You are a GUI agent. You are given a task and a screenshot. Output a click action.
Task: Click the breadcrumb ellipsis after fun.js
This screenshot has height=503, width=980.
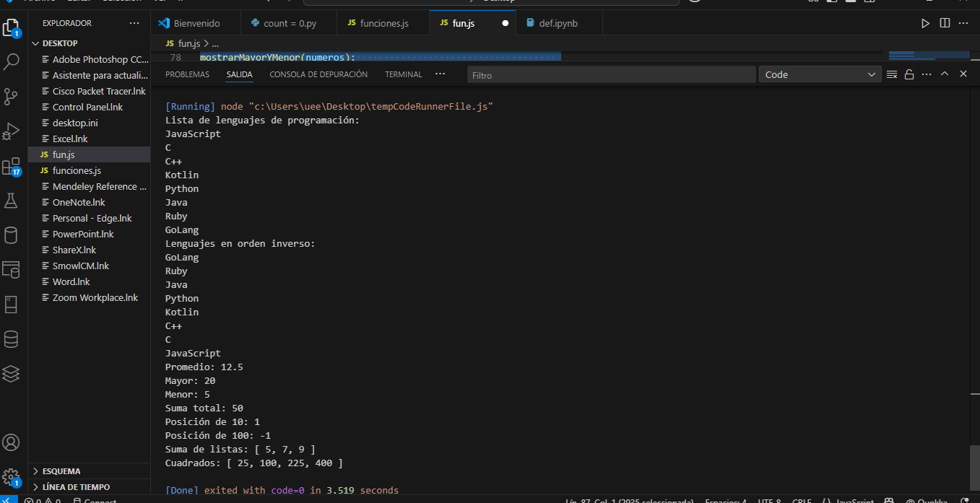(x=215, y=44)
